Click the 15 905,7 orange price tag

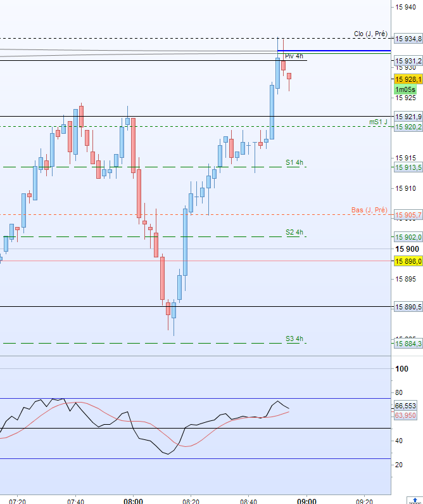tap(408, 215)
